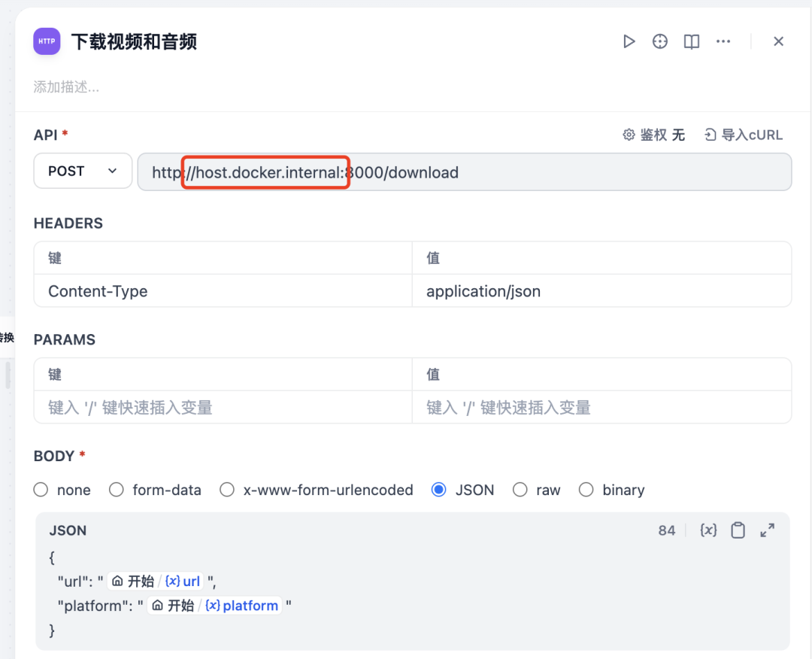Click the purple HTTP node icon
Viewport: 812px width, 659px height.
[47, 41]
